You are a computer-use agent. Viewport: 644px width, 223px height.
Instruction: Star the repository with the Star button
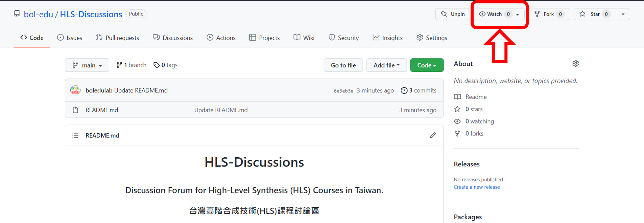click(x=595, y=14)
